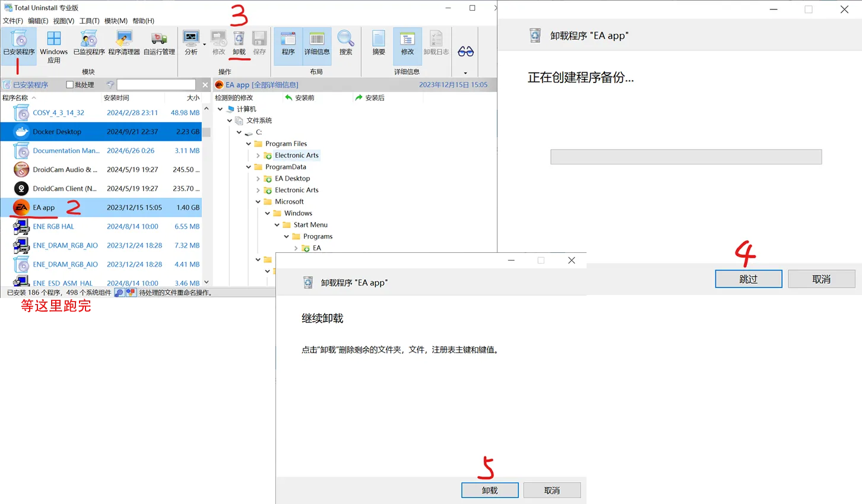862x504 pixels.
Task: Click 跳过 in the backup dialog
Action: 749,279
